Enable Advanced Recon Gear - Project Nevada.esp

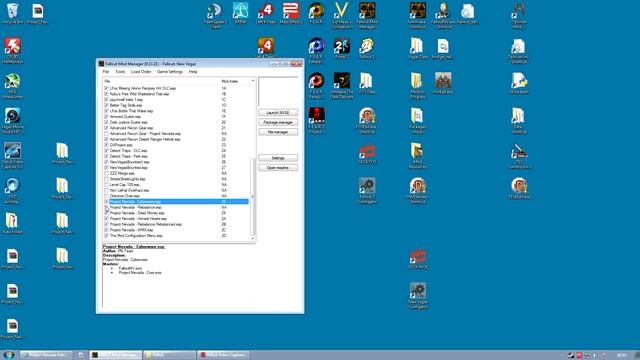coord(107,134)
